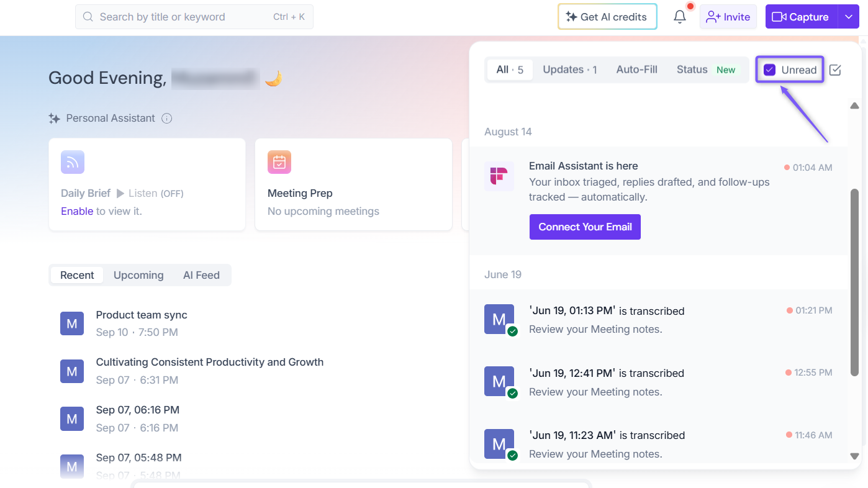Uncheck the Unread filter checkbox
The width and height of the screenshot is (868, 488).
click(x=769, y=70)
